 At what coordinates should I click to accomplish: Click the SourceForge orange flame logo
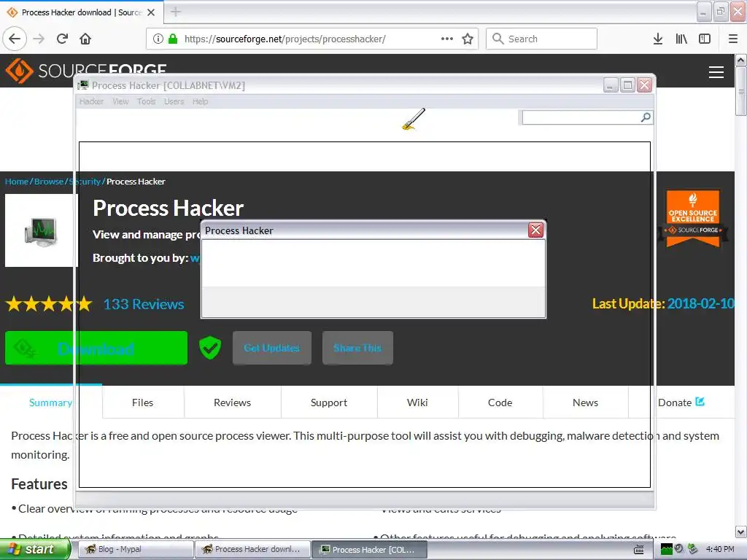[x=19, y=71]
